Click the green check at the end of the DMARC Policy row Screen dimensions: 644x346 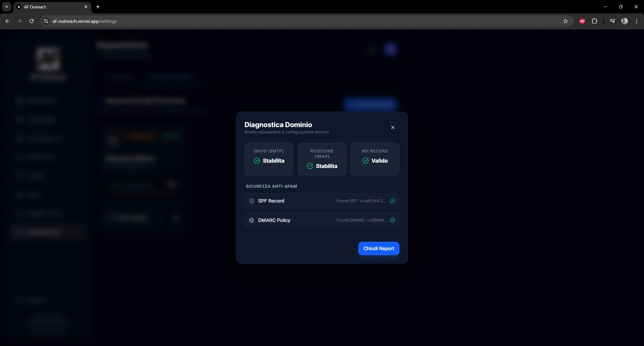click(x=392, y=220)
